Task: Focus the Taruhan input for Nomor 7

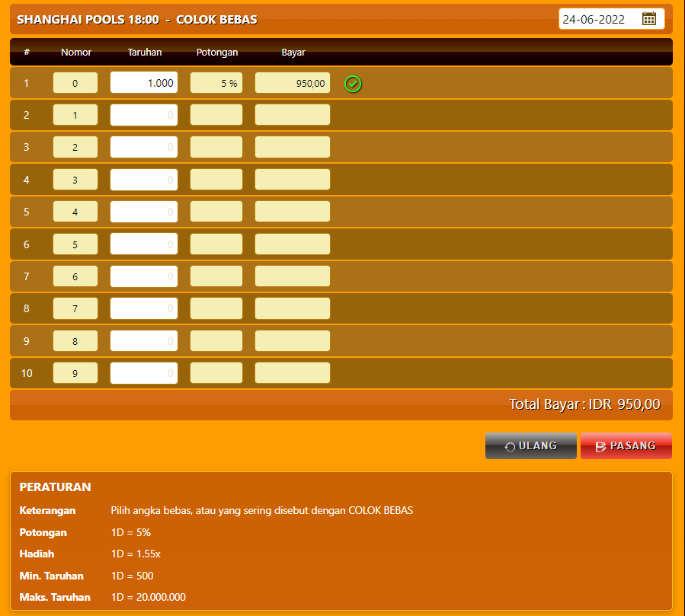Action: point(144,309)
